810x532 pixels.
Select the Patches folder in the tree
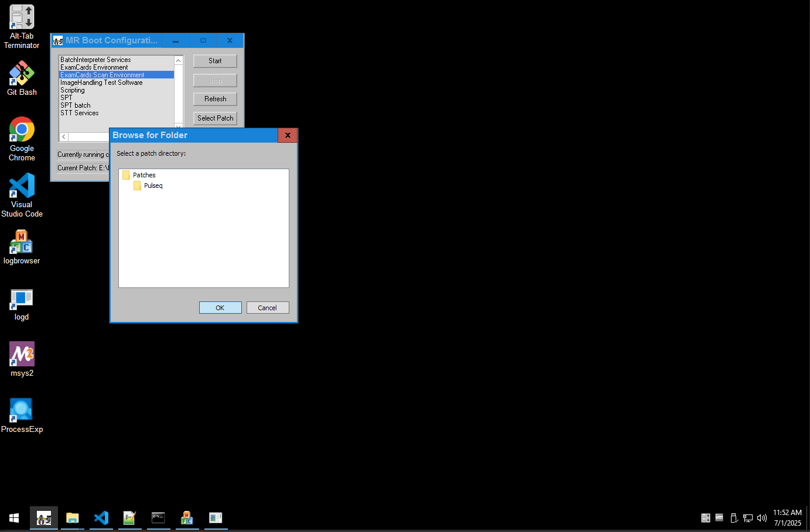pos(144,175)
